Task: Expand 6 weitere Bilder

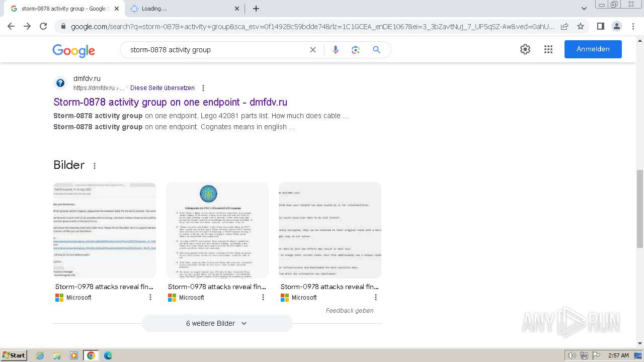Action: (x=217, y=323)
